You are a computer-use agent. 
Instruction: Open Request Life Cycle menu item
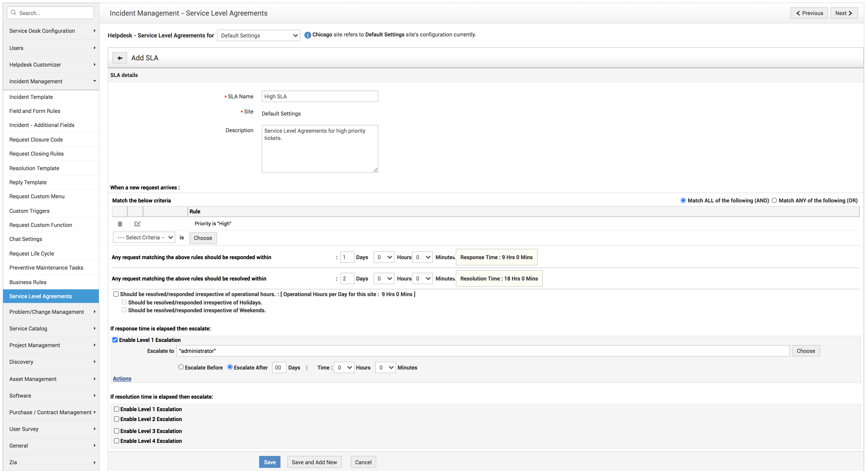(x=32, y=253)
